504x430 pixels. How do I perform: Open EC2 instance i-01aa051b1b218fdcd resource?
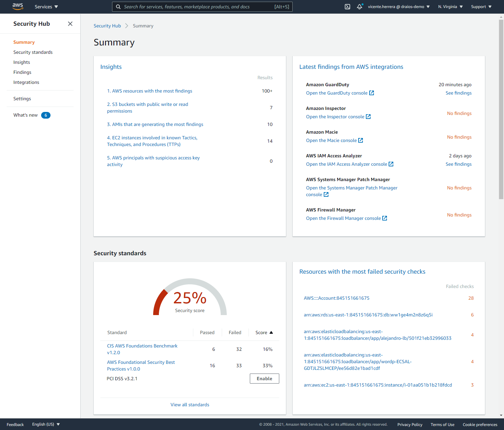click(378, 385)
